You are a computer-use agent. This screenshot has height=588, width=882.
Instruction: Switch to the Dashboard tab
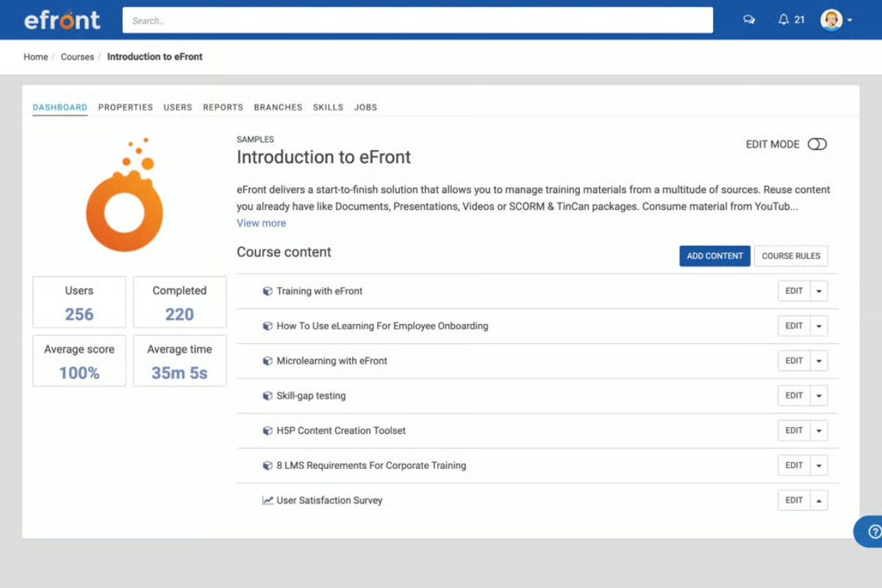(60, 107)
